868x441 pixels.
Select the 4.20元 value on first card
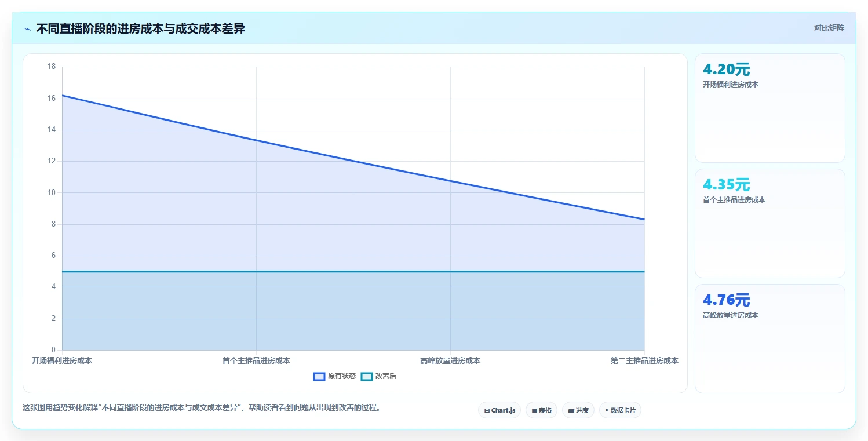pyautogui.click(x=726, y=70)
